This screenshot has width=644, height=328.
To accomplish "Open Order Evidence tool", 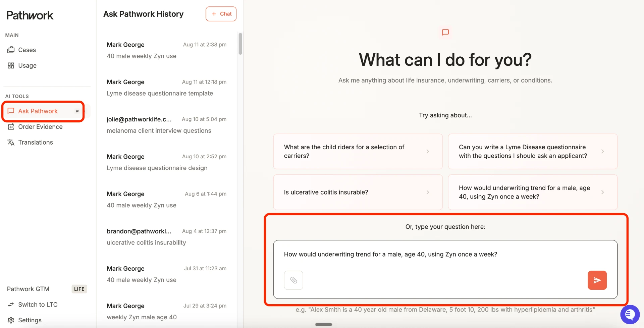I will click(x=40, y=127).
